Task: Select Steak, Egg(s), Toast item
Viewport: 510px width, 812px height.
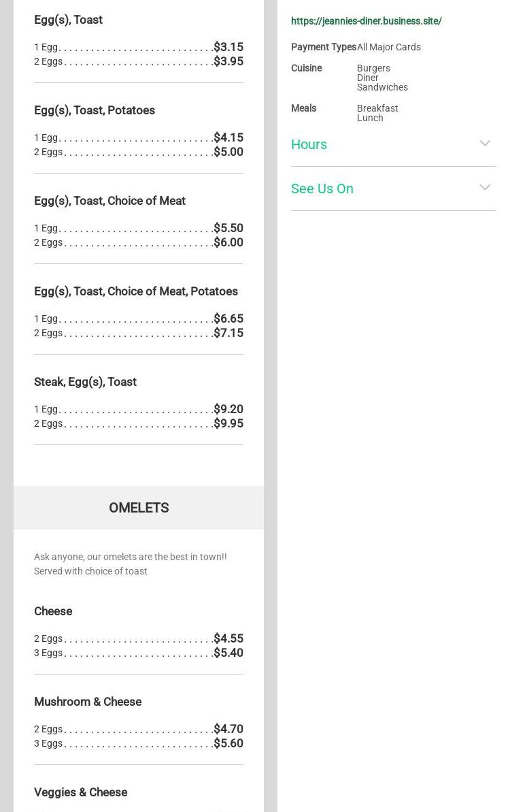Action: click(x=85, y=382)
